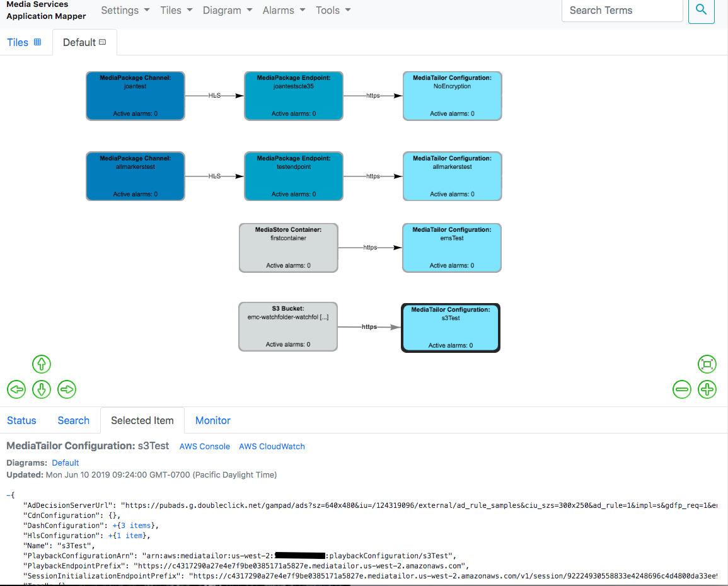Click https edge label from testendpoint

[373, 176]
